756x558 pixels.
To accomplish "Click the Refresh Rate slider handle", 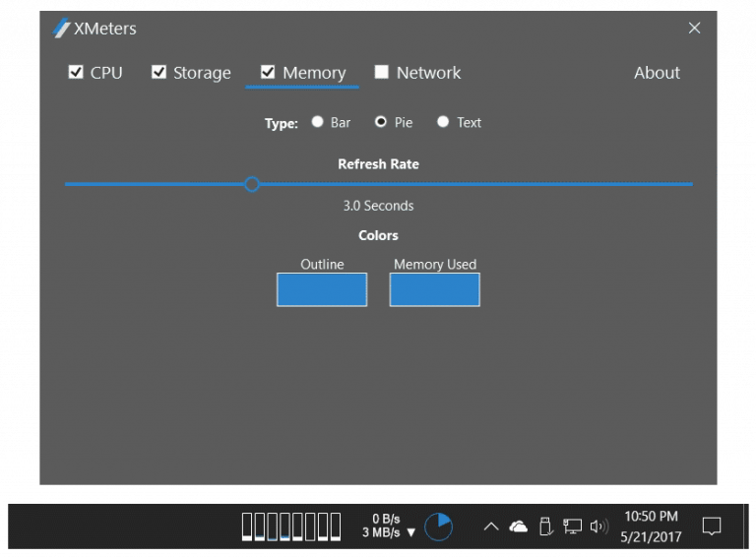I will (x=252, y=184).
